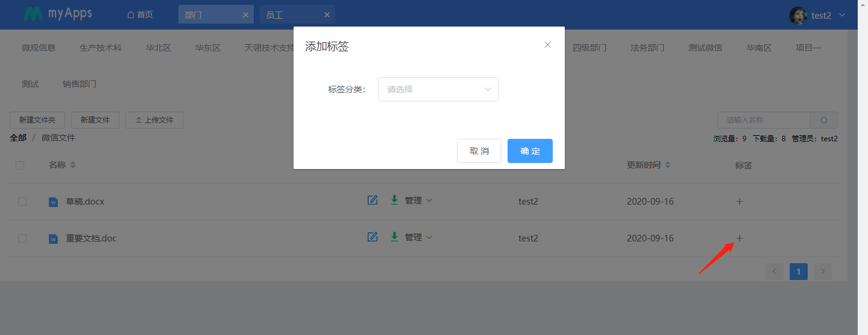
Task: Click the green download icon for 重要文档.doc
Action: (x=394, y=237)
